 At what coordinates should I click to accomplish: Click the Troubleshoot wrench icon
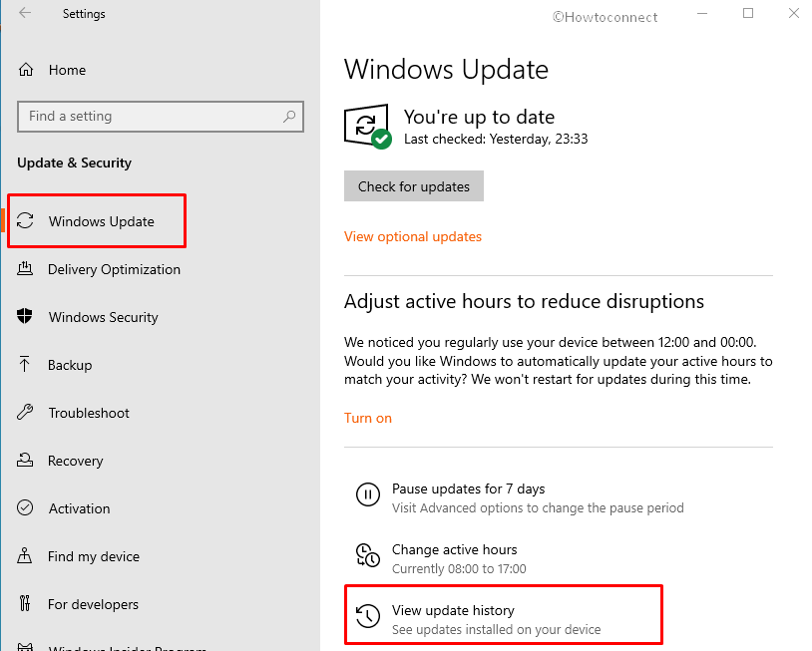(26, 413)
